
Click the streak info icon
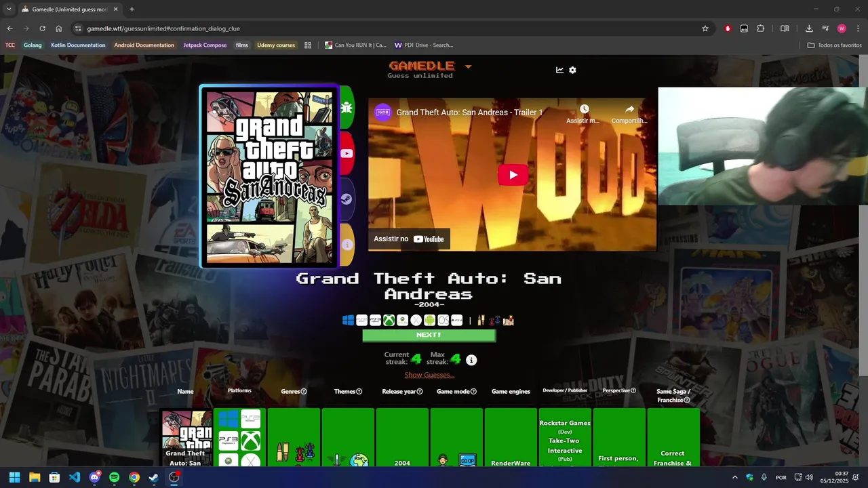point(471,360)
